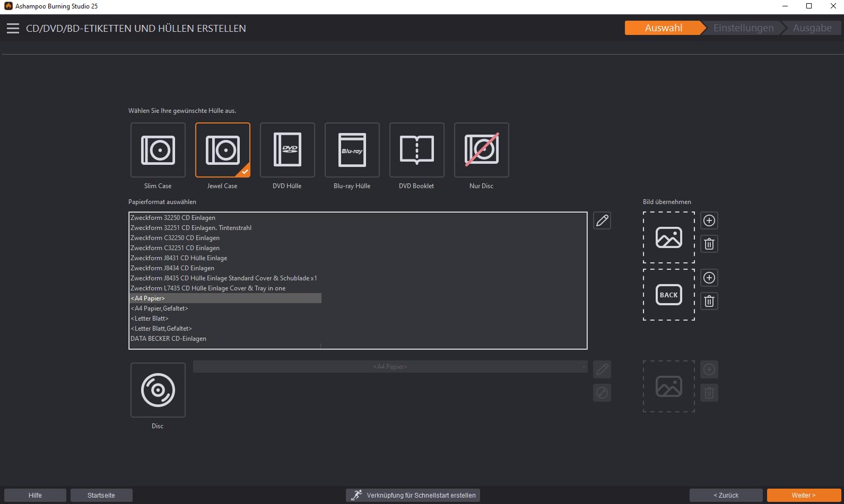Click the Disc label icon

pos(158,390)
